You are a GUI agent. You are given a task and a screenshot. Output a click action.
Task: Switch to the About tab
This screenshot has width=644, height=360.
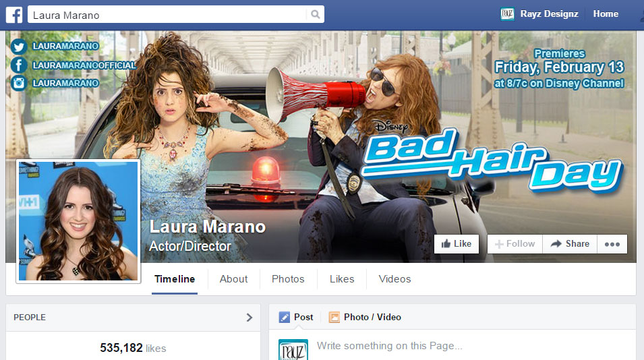[233, 279]
